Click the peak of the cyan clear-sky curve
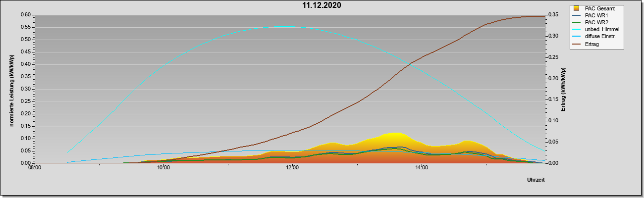 point(275,27)
